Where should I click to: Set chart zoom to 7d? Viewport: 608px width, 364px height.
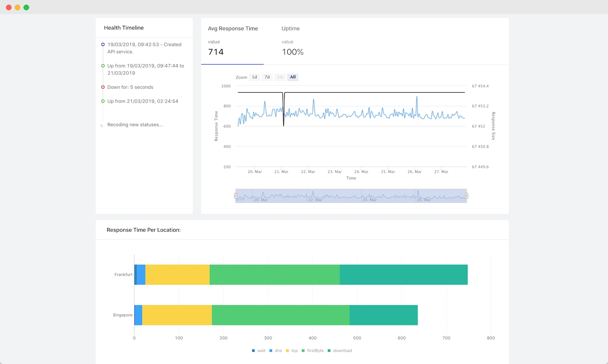click(267, 77)
